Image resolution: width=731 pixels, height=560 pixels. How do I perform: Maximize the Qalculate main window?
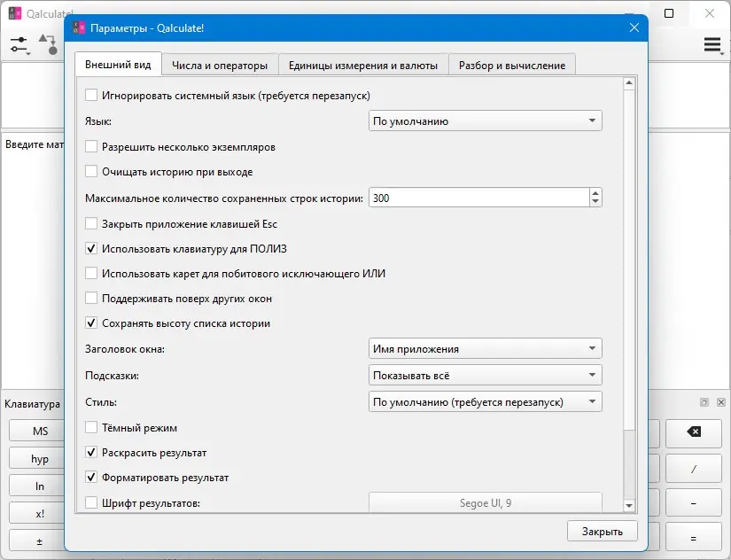point(669,13)
